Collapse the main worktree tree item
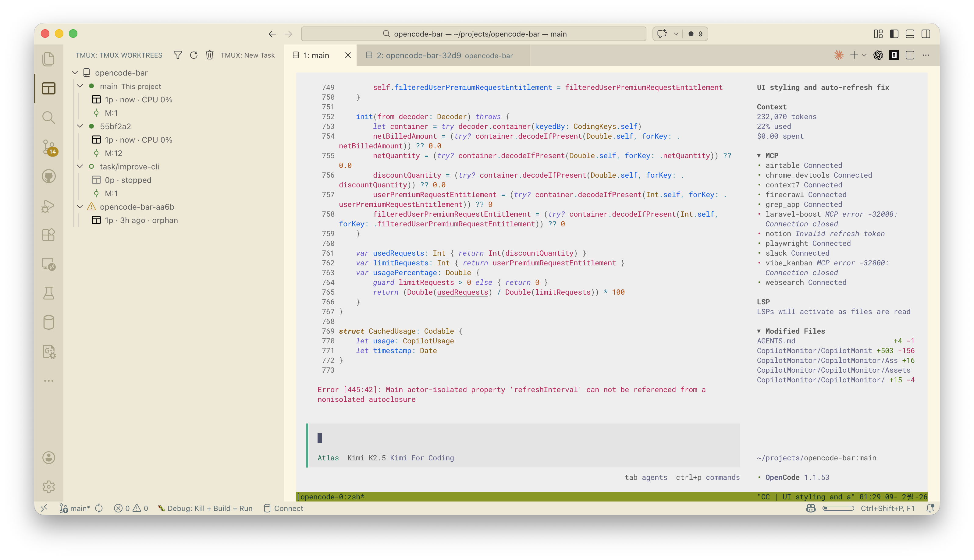Image resolution: width=974 pixels, height=560 pixels. (80, 86)
